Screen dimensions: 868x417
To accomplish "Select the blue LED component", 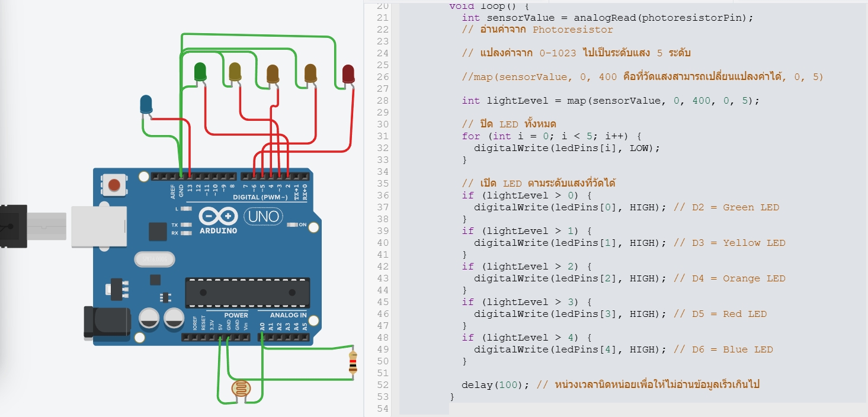I will [x=146, y=105].
